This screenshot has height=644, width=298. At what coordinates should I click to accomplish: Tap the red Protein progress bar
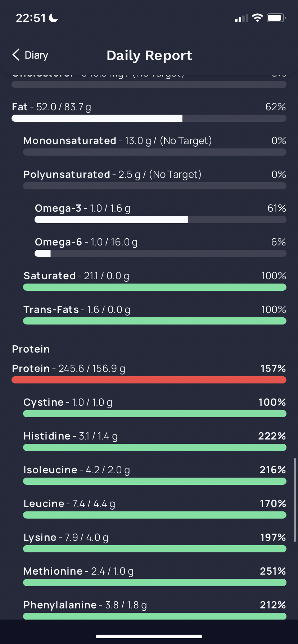[x=149, y=380]
